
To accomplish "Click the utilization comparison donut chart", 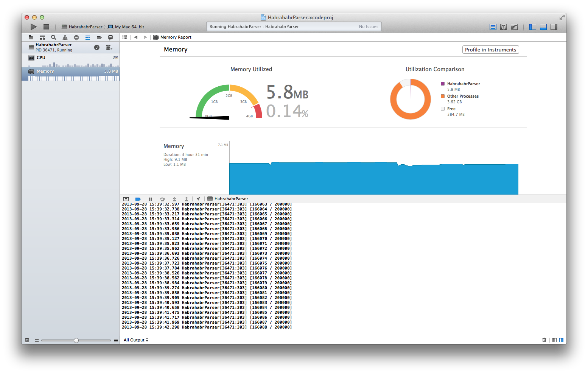I will coord(411,99).
